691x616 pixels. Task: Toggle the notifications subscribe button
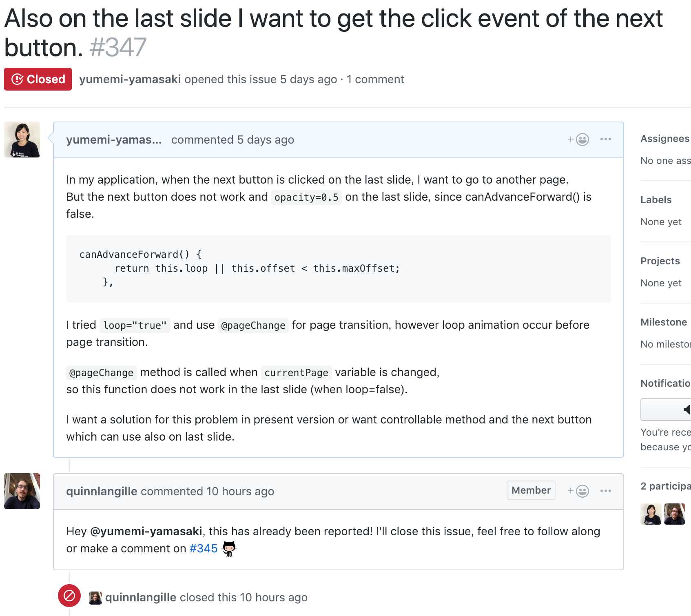[x=666, y=410]
